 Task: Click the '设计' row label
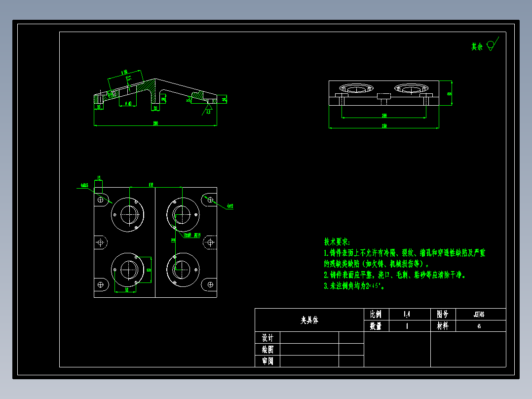click(x=267, y=338)
